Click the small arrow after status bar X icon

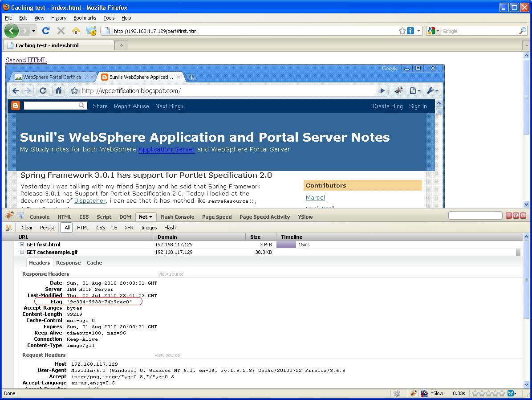516,393
